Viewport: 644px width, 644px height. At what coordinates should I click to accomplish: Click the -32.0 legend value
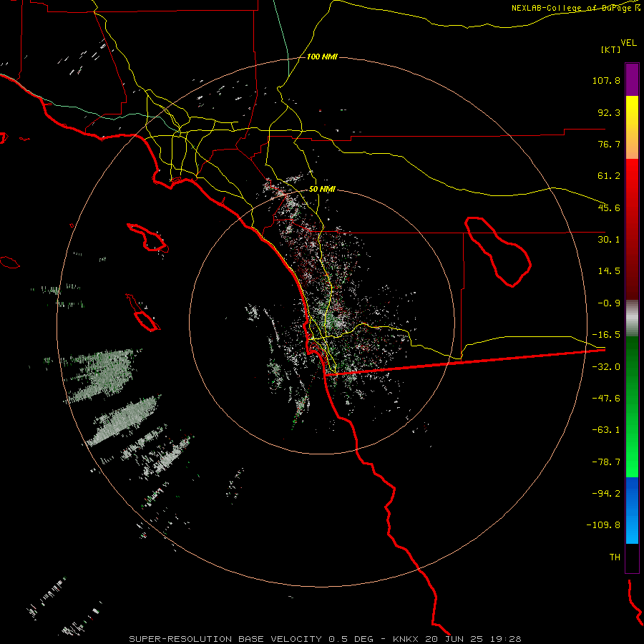click(606, 367)
